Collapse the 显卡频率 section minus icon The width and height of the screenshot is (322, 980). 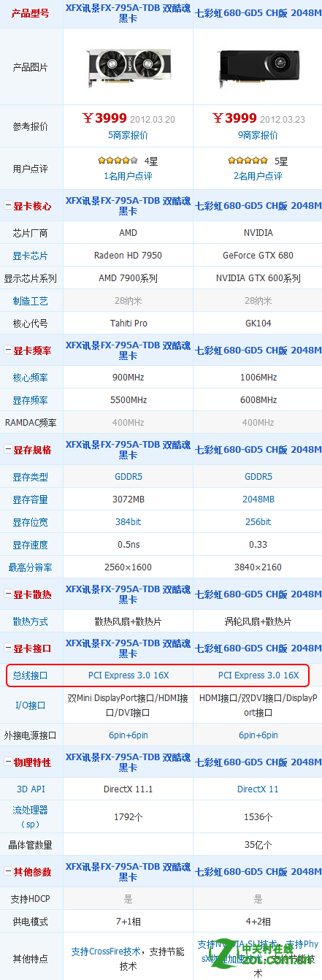(x=8, y=351)
